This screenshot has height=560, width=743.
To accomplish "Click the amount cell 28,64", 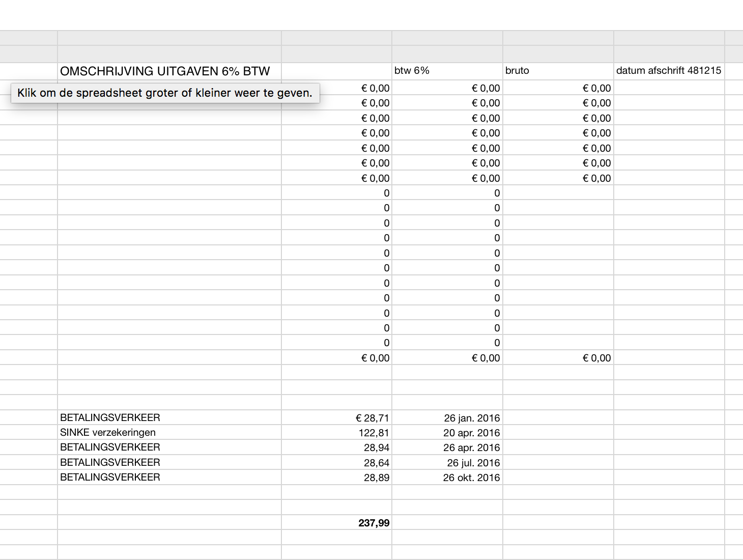I will pos(337,462).
